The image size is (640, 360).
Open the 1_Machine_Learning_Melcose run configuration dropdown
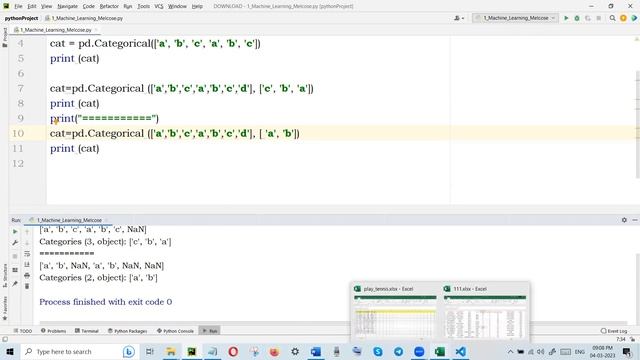[516, 18]
